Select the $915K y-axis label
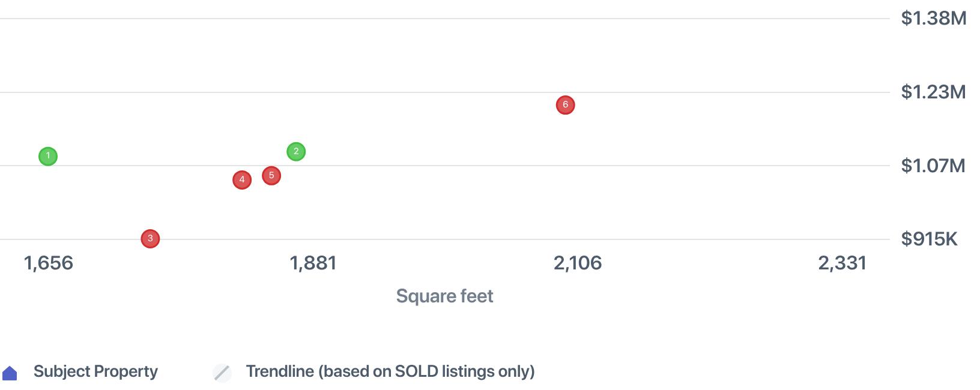Image resolution: width=980 pixels, height=390 pixels. click(x=929, y=239)
